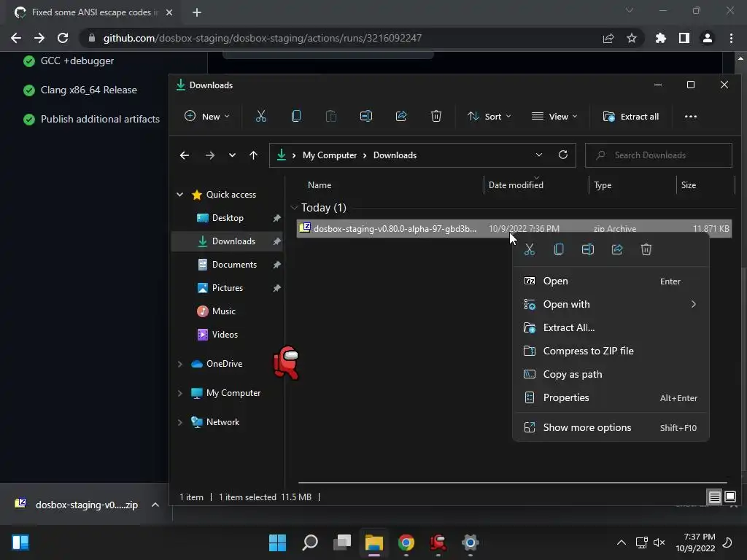Viewport: 747px width, 560px height.
Task: Go up one folder level
Action: 253,155
